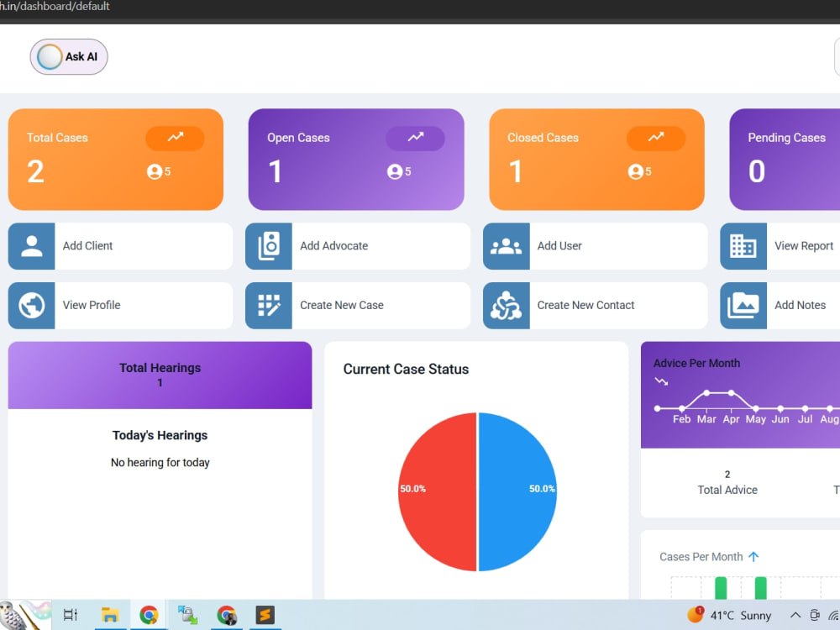Click the trend arrow on Total Cases card
The height and width of the screenshot is (630, 840).
click(x=176, y=138)
